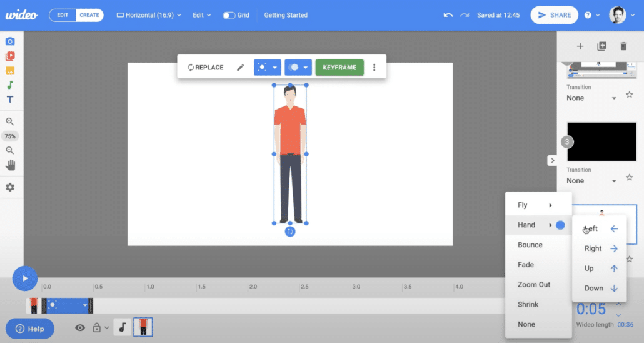This screenshot has height=343, width=644.
Task: Click the undo arrow
Action: [x=448, y=15]
